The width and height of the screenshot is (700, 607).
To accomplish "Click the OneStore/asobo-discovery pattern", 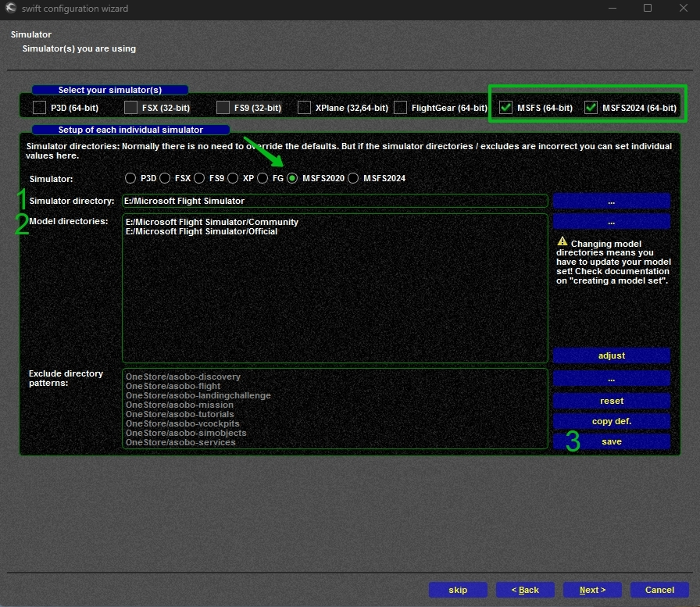I will click(x=183, y=377).
